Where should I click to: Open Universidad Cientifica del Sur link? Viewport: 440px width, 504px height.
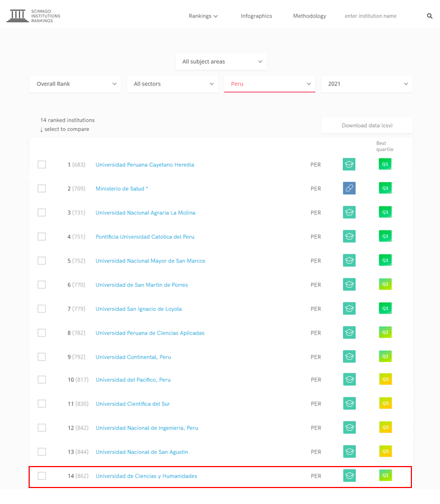133,404
